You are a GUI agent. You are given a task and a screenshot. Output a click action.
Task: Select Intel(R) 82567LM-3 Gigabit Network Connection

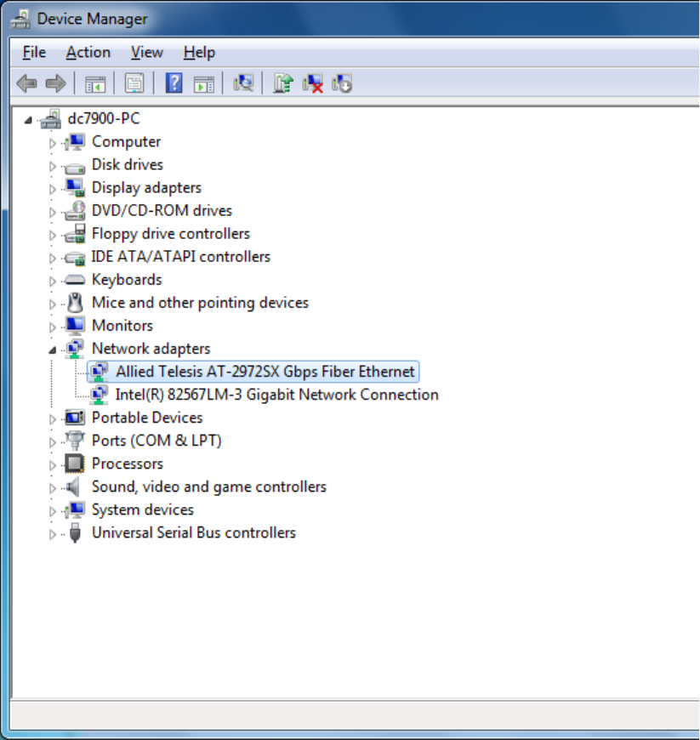click(x=276, y=395)
